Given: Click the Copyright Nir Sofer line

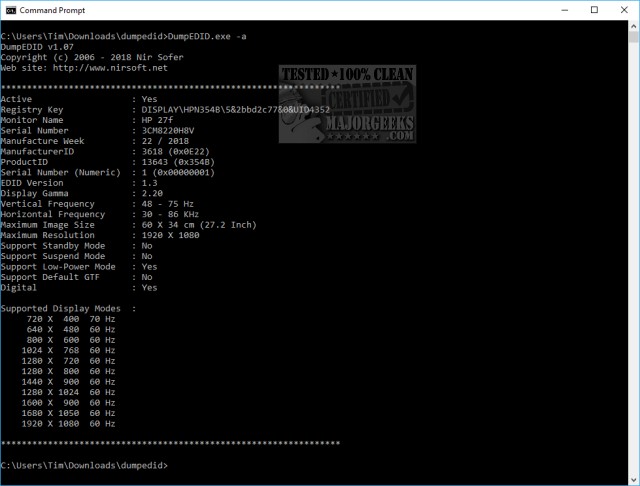Looking at the screenshot, I should tap(92, 57).
